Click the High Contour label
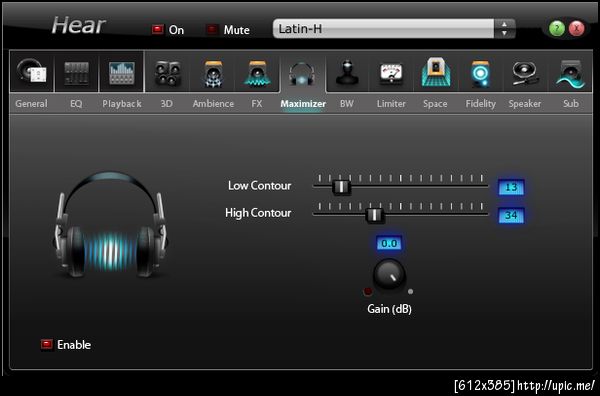 pyautogui.click(x=258, y=213)
